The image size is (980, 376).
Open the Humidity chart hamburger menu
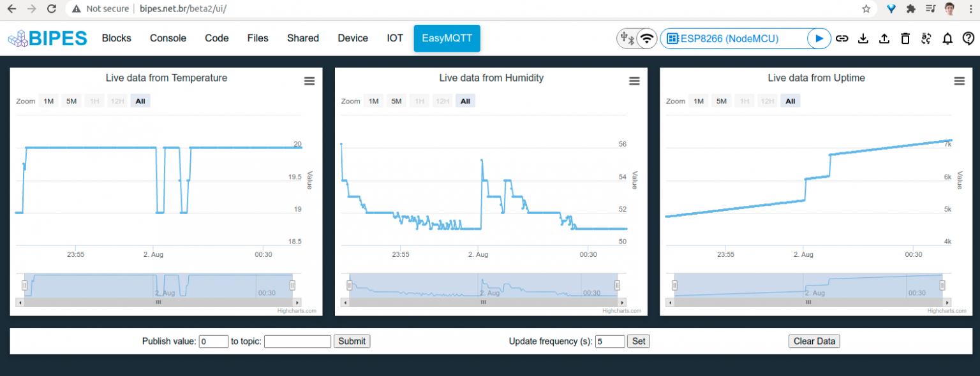click(x=634, y=81)
